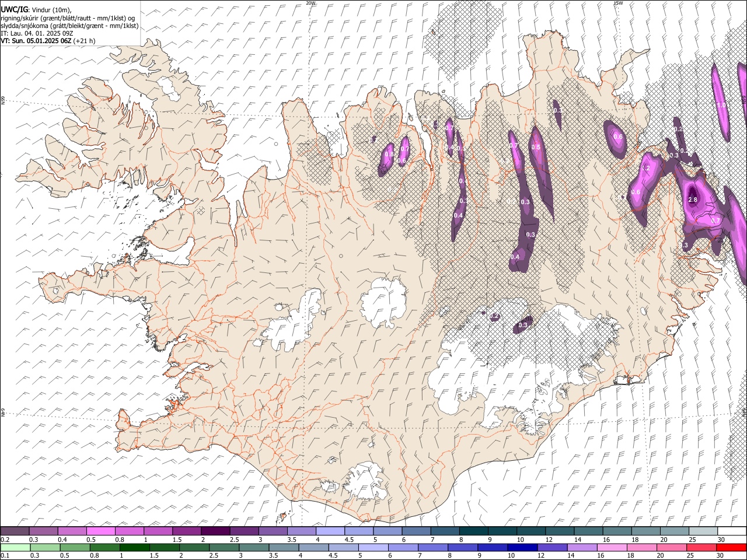
Task: Click the '2.8' precipitation value on the map
Action: coord(693,200)
